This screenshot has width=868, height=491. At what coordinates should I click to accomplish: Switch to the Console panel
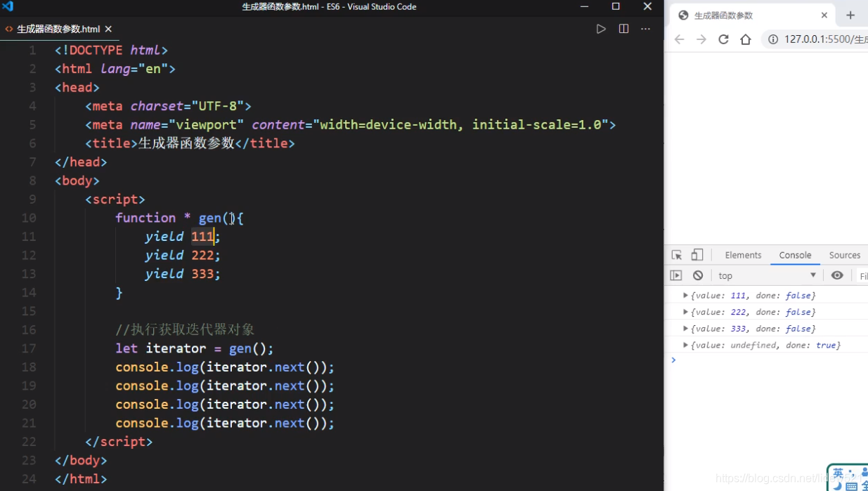795,255
